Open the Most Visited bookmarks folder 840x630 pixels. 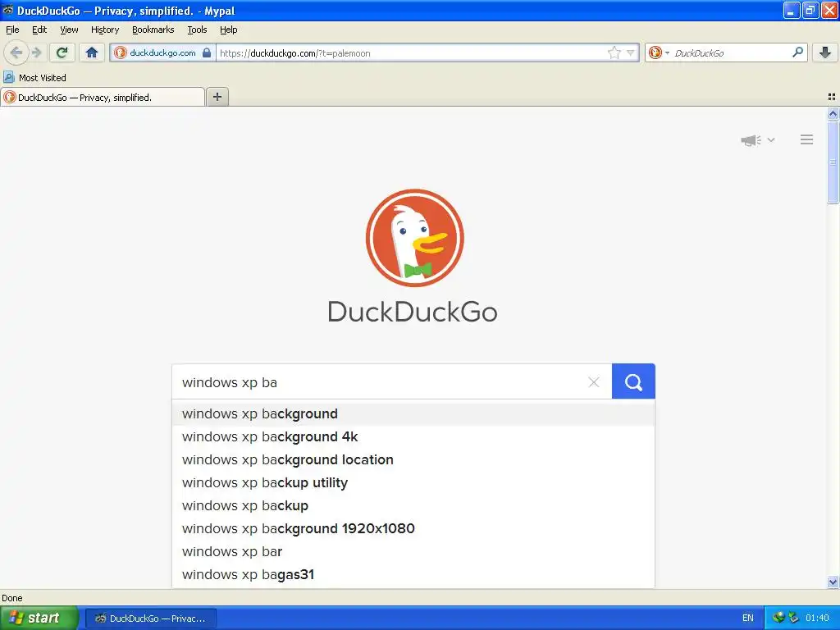(34, 78)
